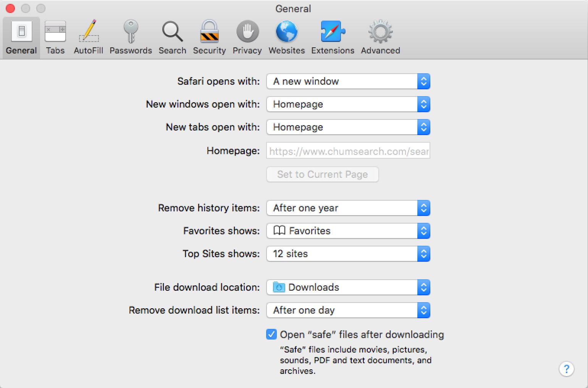The image size is (588, 388).
Task: Click the Set to Current Page button
Action: (322, 174)
